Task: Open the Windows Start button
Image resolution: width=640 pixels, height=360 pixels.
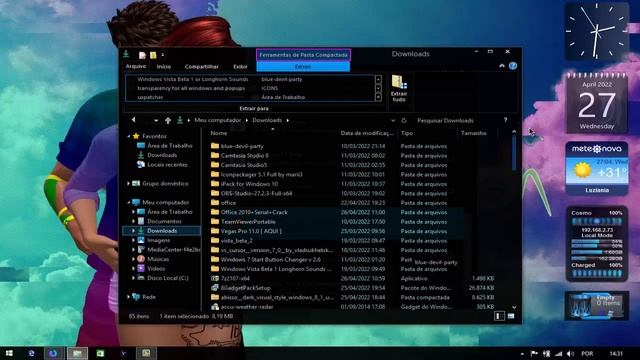Action: click(9, 353)
